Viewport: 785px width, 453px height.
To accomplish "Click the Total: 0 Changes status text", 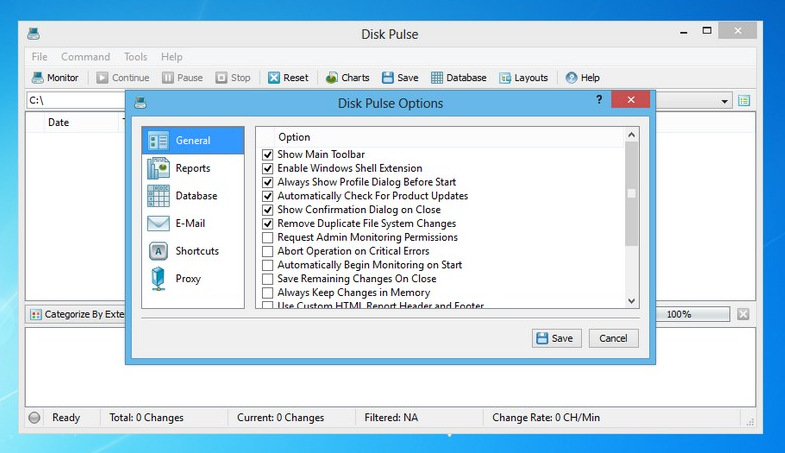I will click(x=147, y=417).
